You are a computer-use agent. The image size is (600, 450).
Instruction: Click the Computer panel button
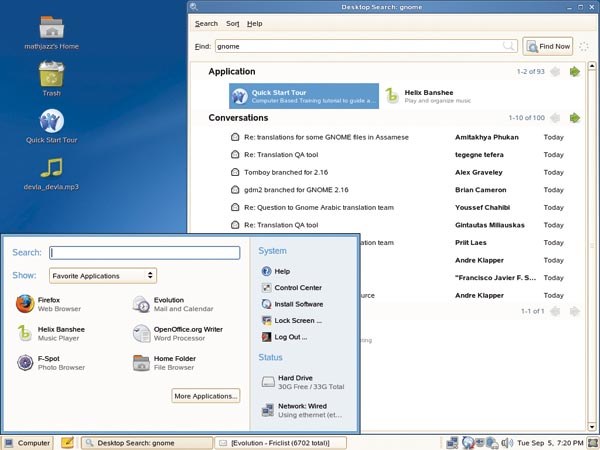click(27, 443)
